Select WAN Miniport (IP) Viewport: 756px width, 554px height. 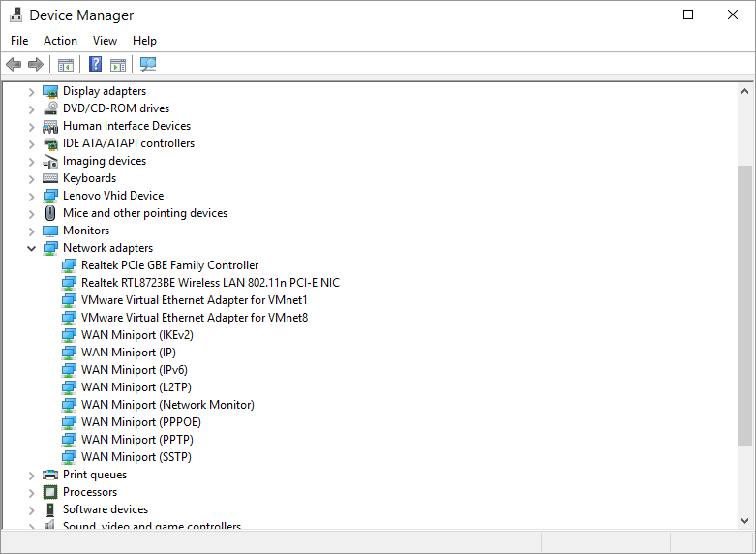[x=129, y=353]
